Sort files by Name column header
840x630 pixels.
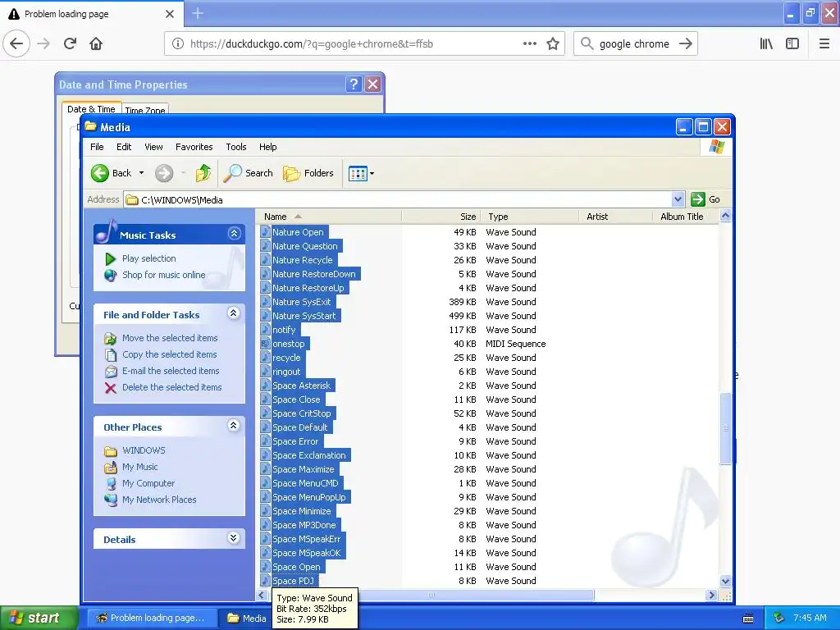point(328,217)
